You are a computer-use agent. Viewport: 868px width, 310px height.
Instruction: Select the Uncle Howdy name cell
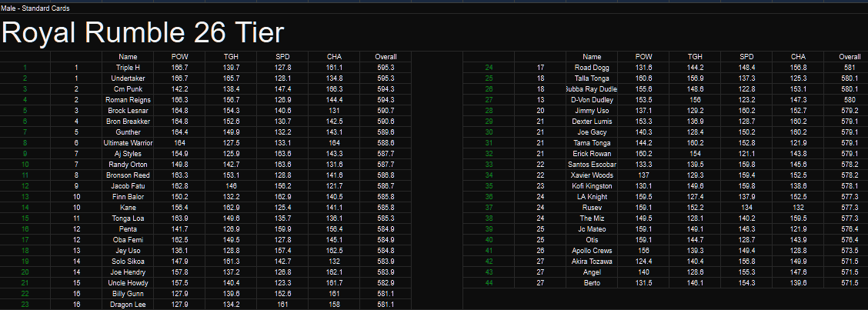[128, 283]
